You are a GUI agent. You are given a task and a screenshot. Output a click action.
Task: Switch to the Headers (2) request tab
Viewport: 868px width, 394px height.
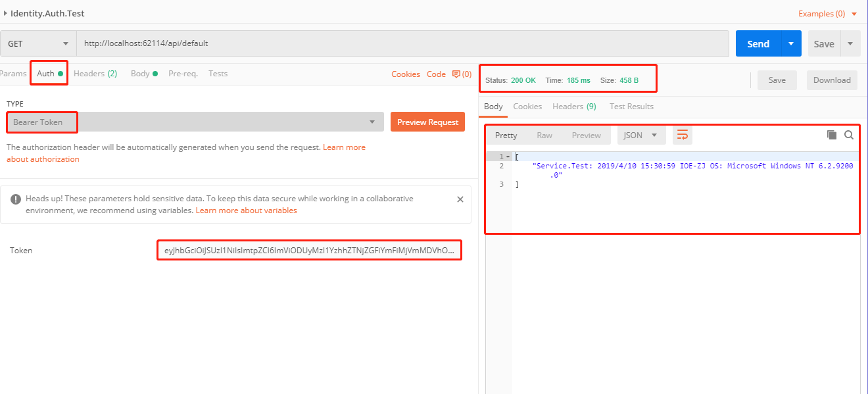(95, 74)
